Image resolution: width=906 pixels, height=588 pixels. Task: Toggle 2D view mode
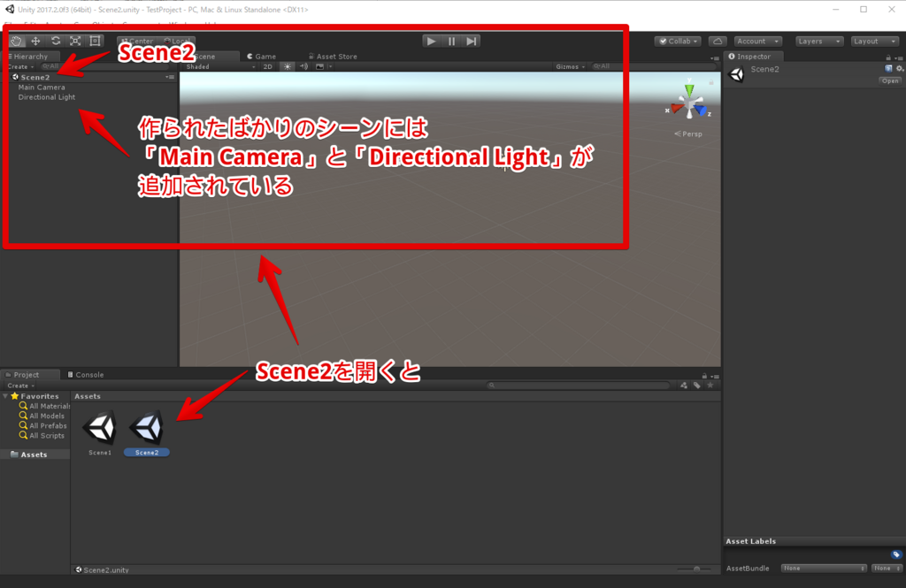pos(267,66)
